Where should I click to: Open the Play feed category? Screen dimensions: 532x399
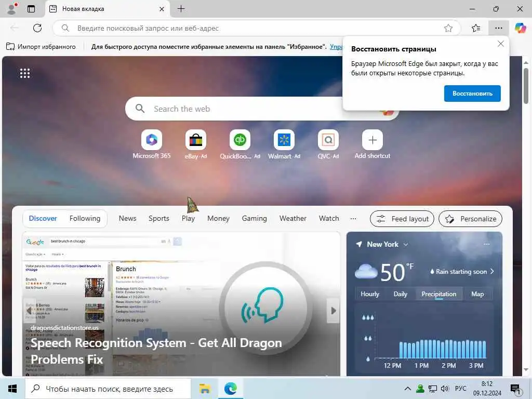click(x=188, y=219)
